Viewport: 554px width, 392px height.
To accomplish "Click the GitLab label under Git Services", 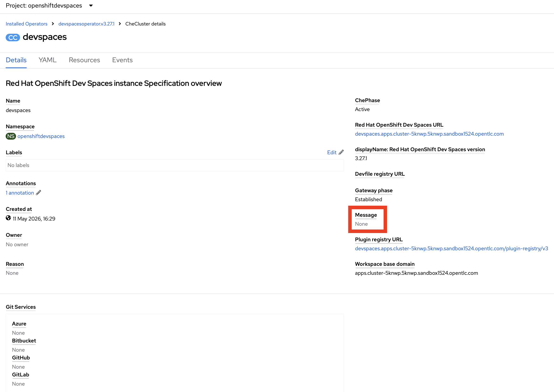I will [21, 375].
